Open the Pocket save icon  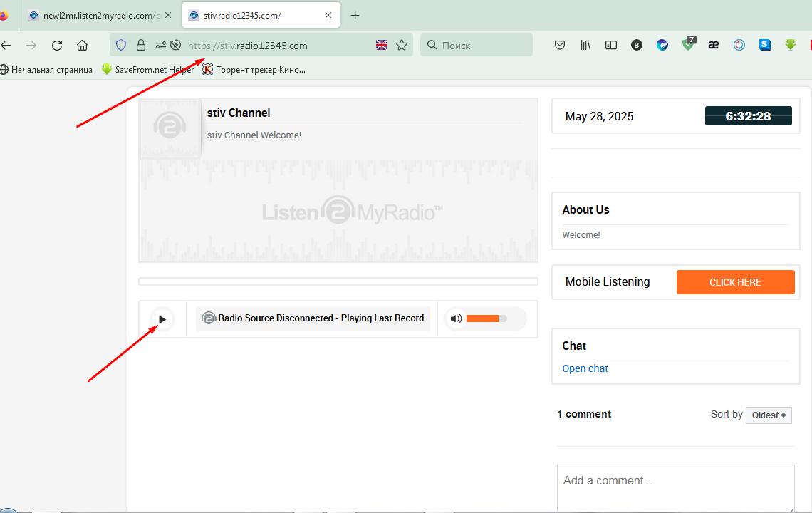pyautogui.click(x=560, y=46)
